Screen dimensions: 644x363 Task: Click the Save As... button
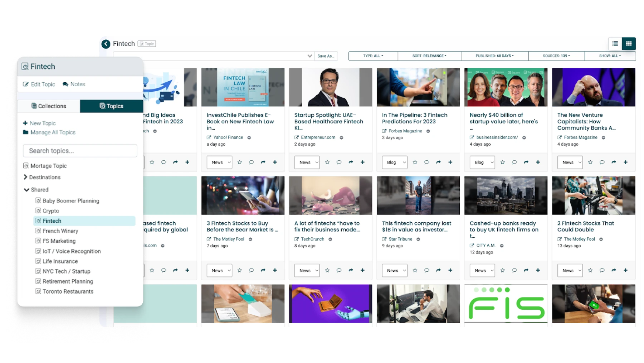tap(326, 56)
